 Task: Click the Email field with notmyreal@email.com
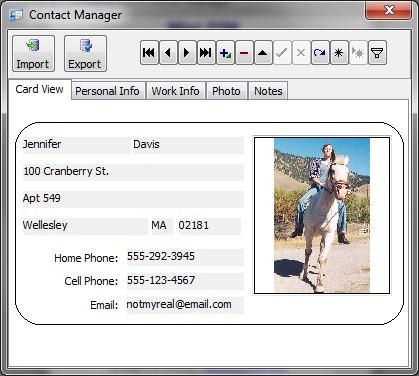coord(185,305)
